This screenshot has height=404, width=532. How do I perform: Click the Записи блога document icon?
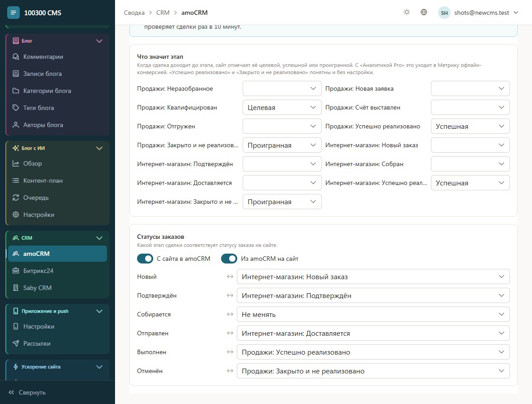(16, 74)
